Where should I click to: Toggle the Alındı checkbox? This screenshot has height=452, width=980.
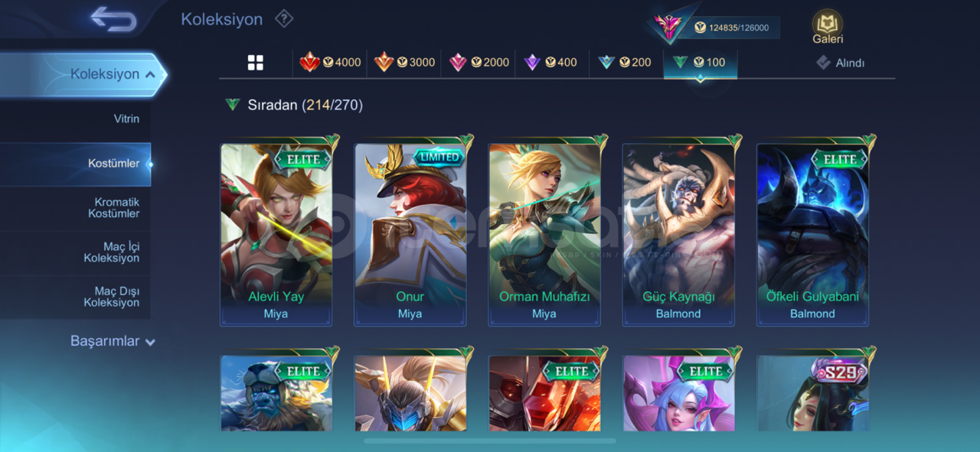point(840,63)
